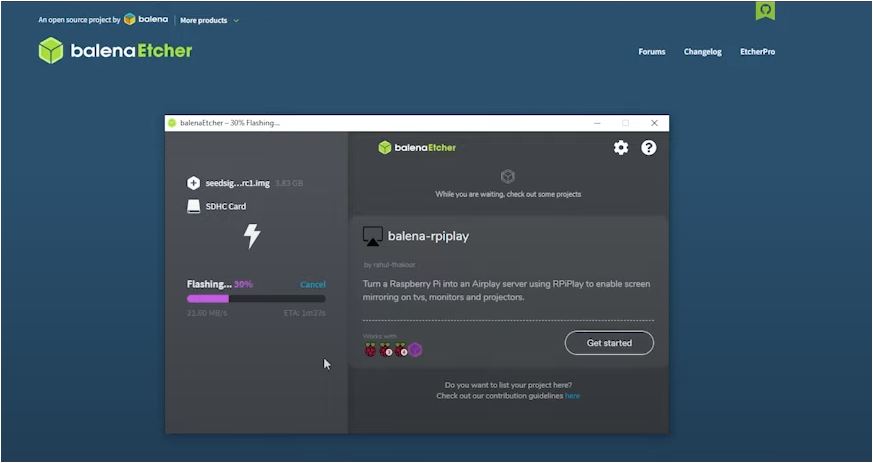873x463 pixels.
Task: Click the lightning bolt flash icon
Action: pyautogui.click(x=252, y=236)
